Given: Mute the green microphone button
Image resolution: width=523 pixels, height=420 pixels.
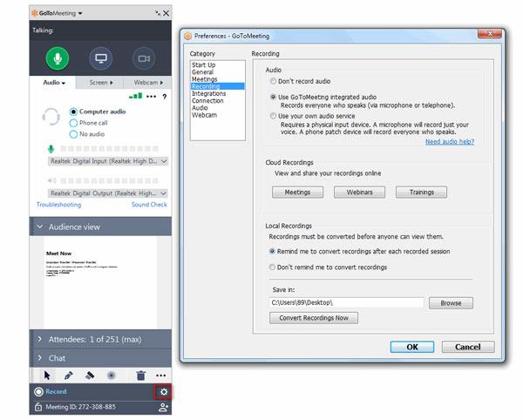Looking at the screenshot, I should click(x=59, y=58).
